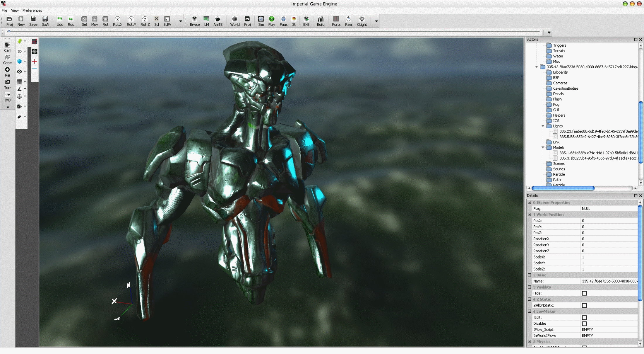Toggle the Real realtime icon
Image resolution: width=644 pixels, height=354 pixels.
[349, 21]
